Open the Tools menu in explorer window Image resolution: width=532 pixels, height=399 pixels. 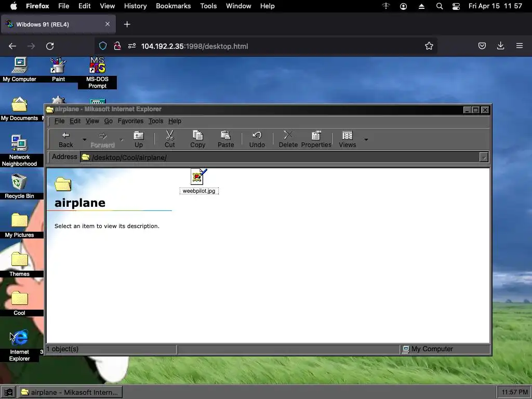(156, 121)
